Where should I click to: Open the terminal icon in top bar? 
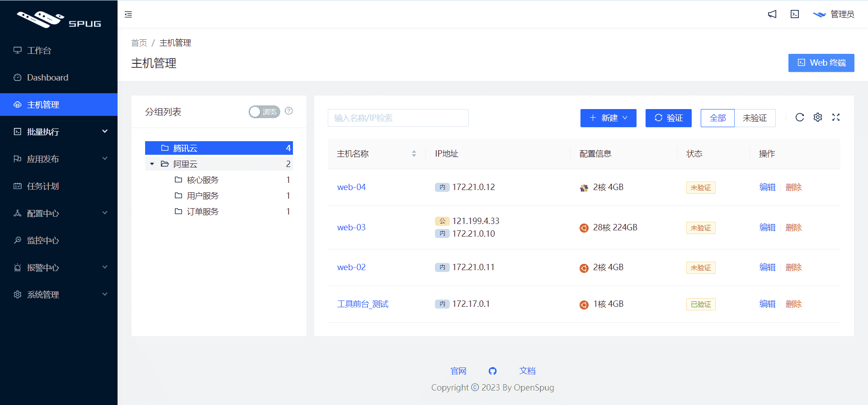(795, 14)
